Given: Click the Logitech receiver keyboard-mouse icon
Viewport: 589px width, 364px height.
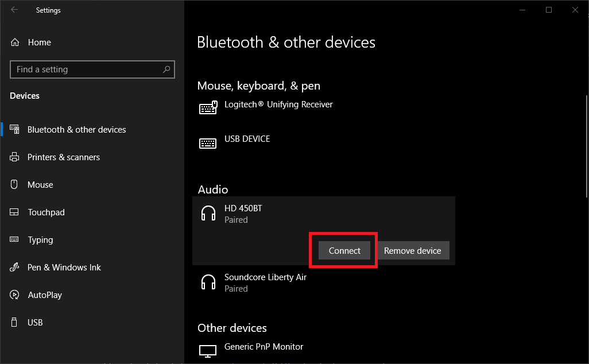Looking at the screenshot, I should (x=208, y=107).
